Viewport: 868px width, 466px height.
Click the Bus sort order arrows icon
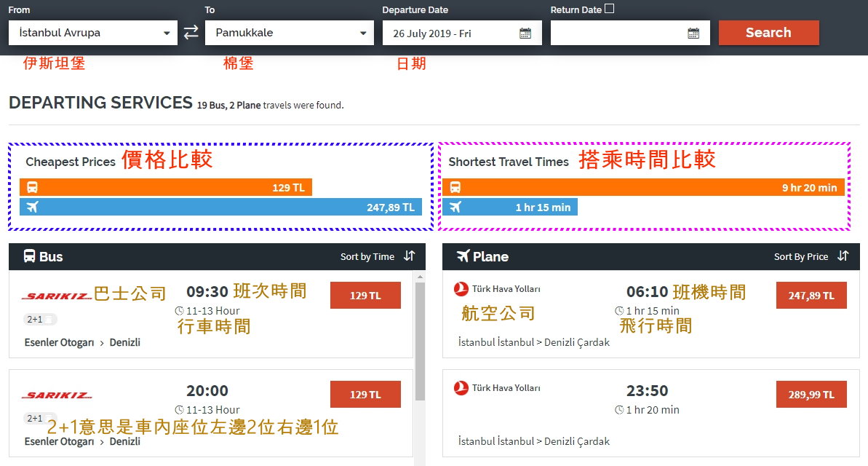coord(410,256)
